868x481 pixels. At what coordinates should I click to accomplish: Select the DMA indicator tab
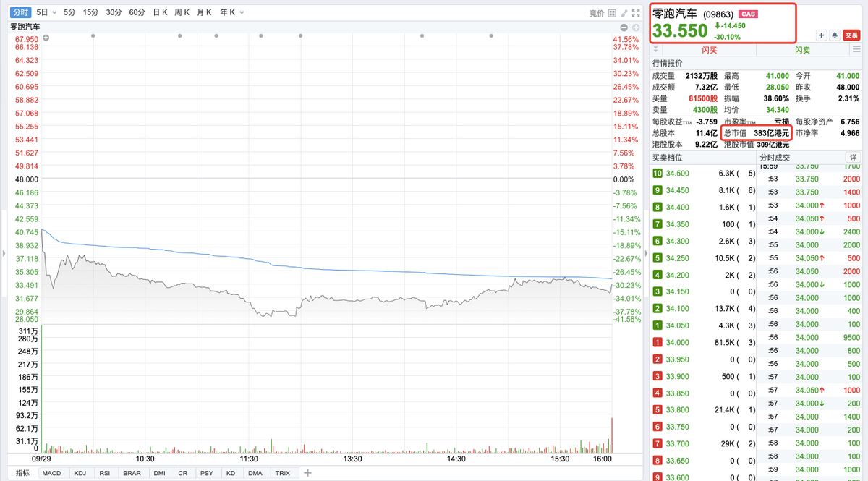click(255, 473)
